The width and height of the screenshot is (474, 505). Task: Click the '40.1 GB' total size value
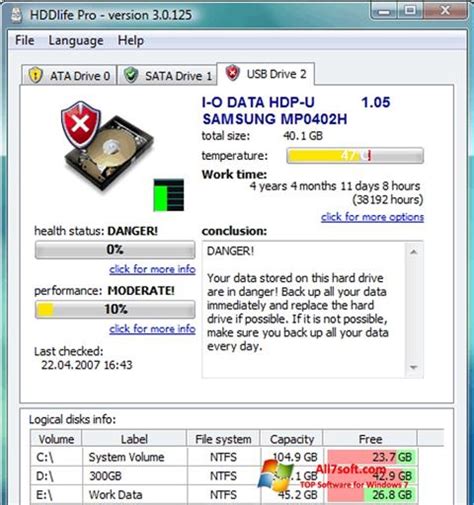pyautogui.click(x=303, y=136)
